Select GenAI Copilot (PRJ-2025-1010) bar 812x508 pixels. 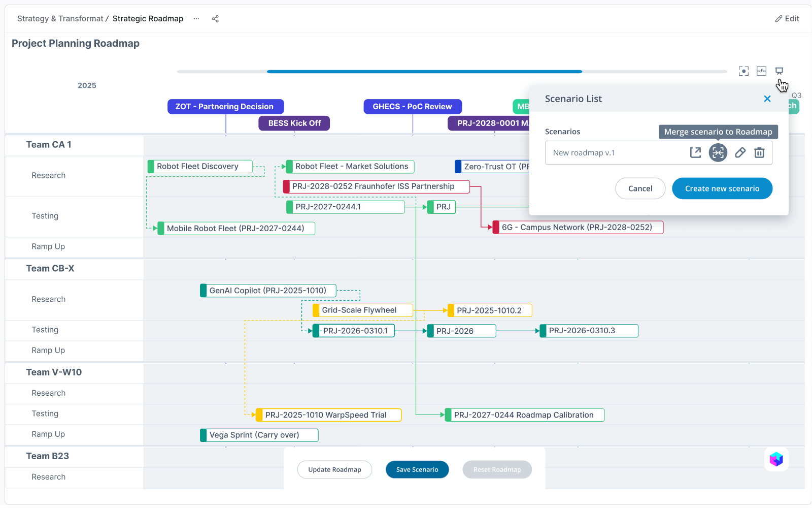tap(268, 291)
